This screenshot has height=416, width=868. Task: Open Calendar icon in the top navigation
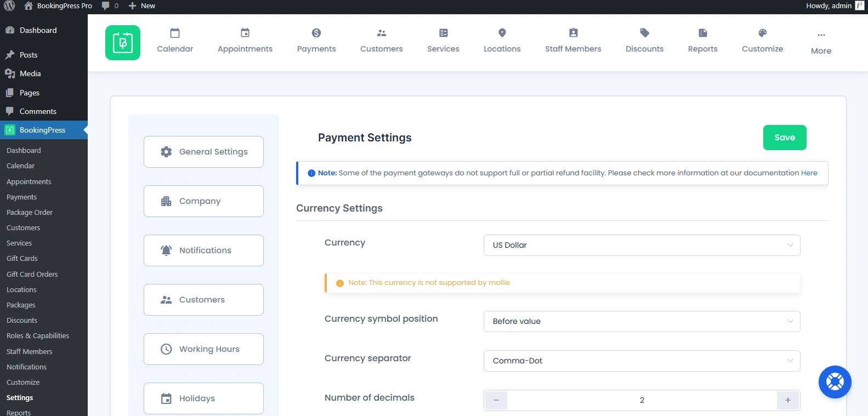pos(175,33)
